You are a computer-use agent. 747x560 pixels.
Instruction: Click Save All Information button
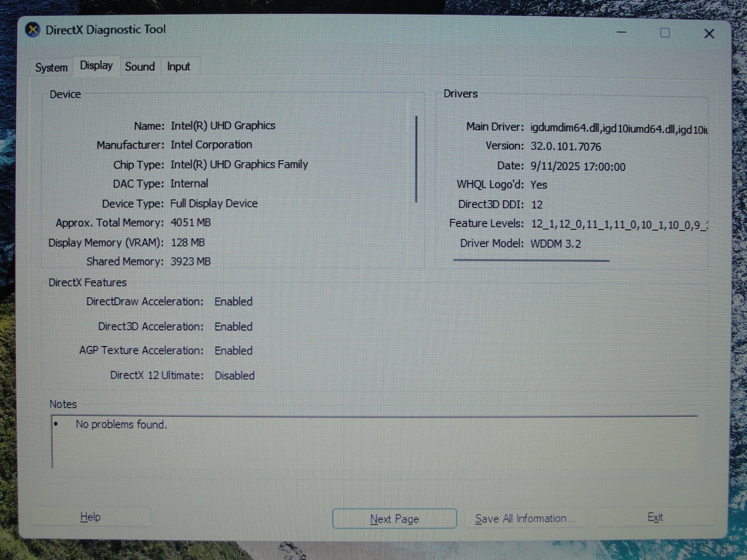click(x=525, y=518)
